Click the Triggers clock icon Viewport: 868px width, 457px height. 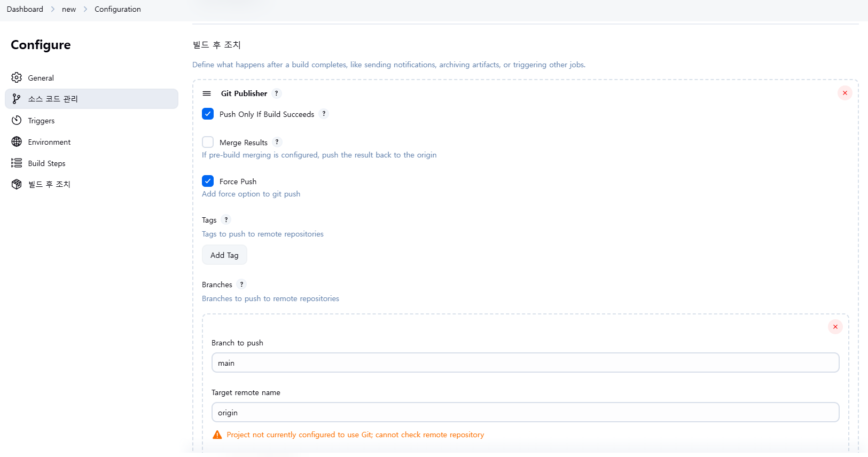tap(17, 120)
